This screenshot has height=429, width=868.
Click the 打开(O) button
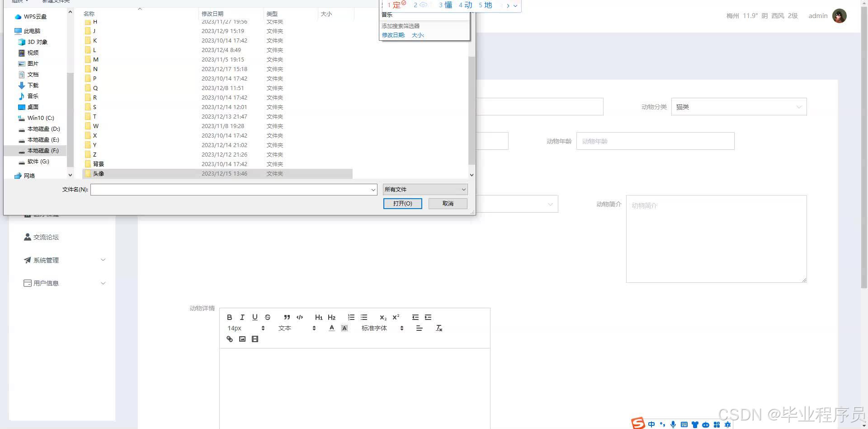(x=402, y=204)
